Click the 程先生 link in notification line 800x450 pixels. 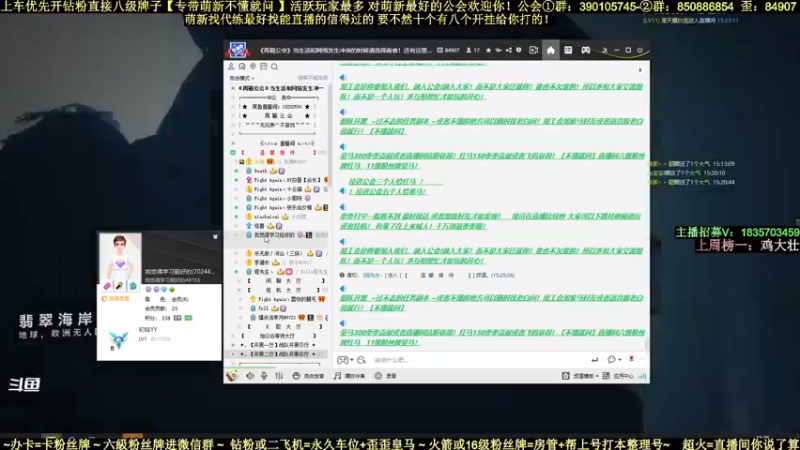372,275
